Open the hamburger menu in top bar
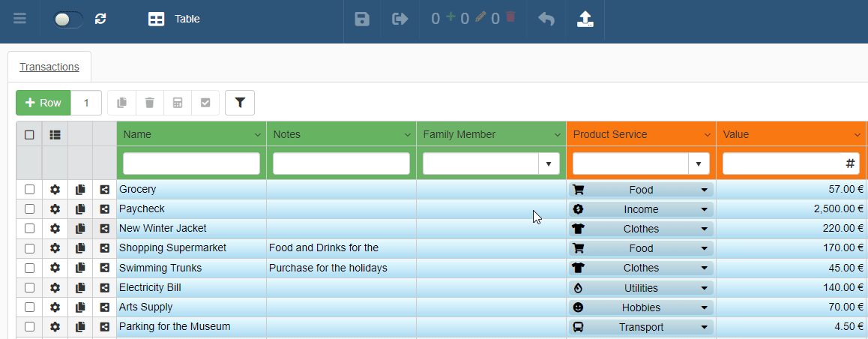The image size is (868, 339). pos(19,19)
